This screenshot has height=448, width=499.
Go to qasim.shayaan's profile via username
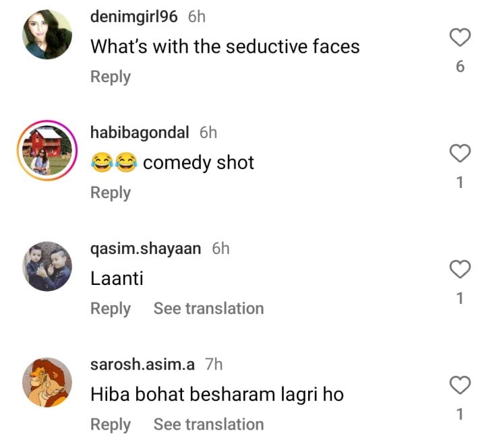click(146, 249)
